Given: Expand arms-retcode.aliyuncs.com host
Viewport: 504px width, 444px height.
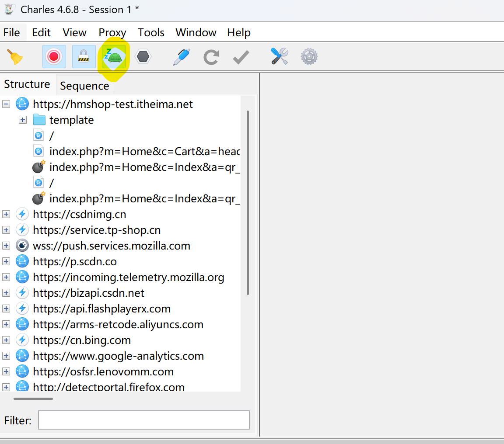Looking at the screenshot, I should pos(6,324).
